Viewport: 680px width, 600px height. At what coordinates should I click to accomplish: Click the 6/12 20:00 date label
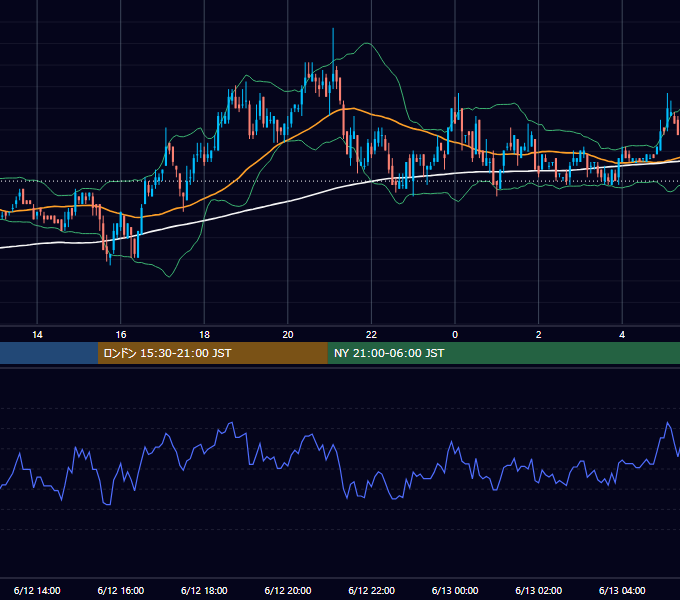tap(288, 590)
